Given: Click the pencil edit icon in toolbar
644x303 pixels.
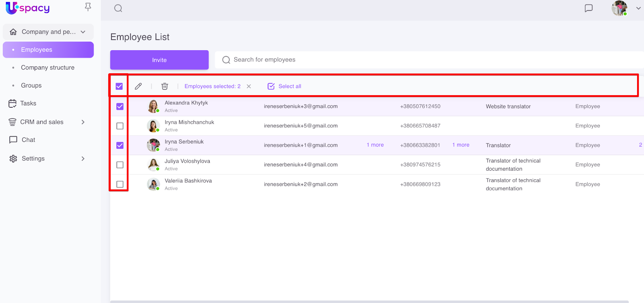Looking at the screenshot, I should coord(138,86).
